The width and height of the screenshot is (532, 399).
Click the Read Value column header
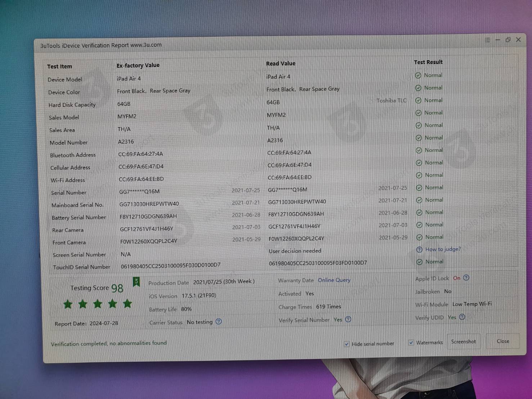pyautogui.click(x=281, y=63)
